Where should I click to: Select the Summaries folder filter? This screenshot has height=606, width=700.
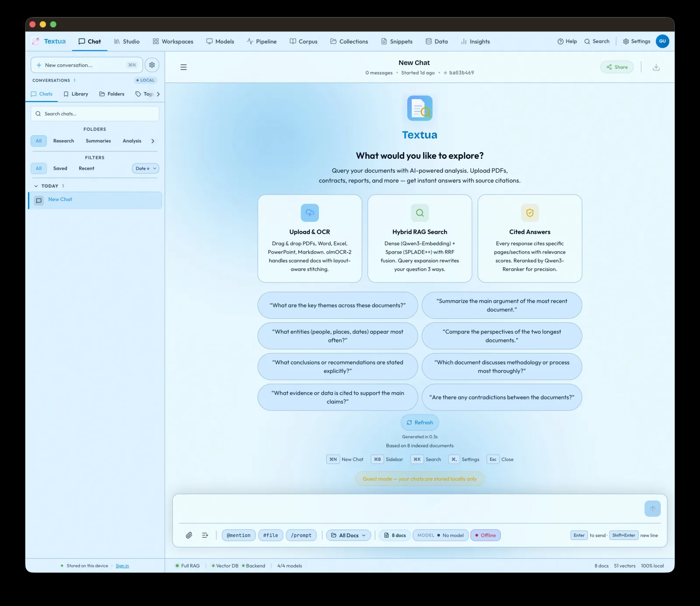tap(98, 141)
